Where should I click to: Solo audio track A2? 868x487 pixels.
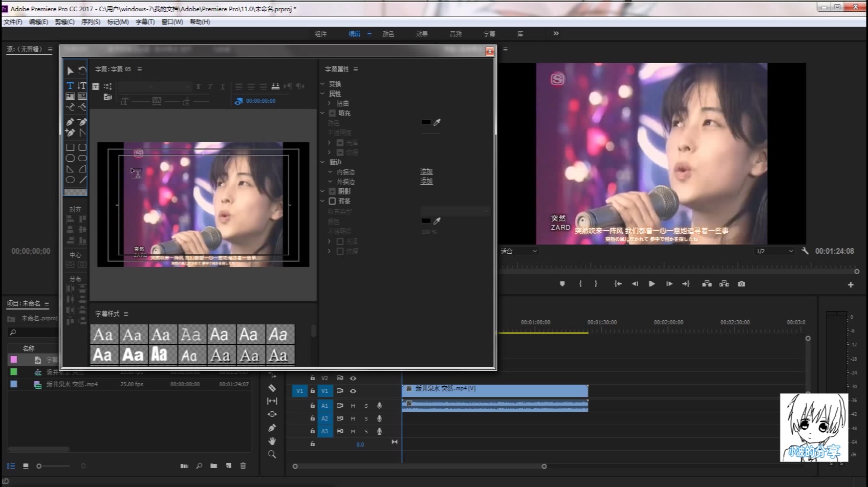coord(366,418)
